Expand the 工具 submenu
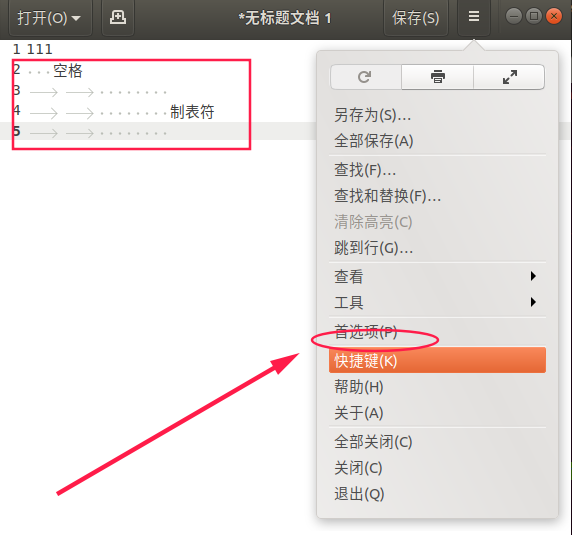Viewport: 572px width, 535px height. tap(437, 302)
